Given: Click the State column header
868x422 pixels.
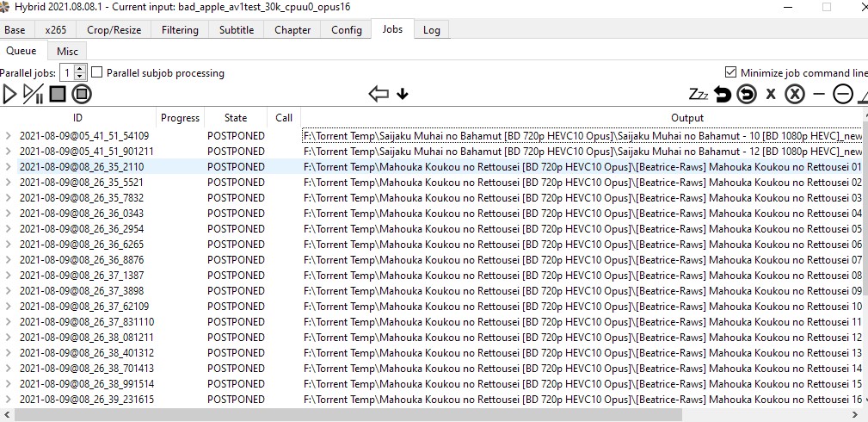Looking at the screenshot, I should pos(236,118).
